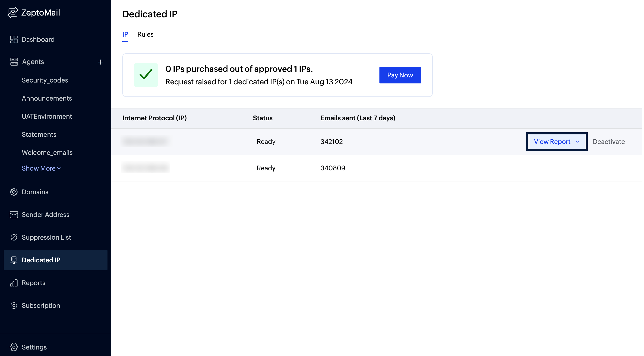
Task: Click the Dedicated IP sidebar icon
Action: 14,260
